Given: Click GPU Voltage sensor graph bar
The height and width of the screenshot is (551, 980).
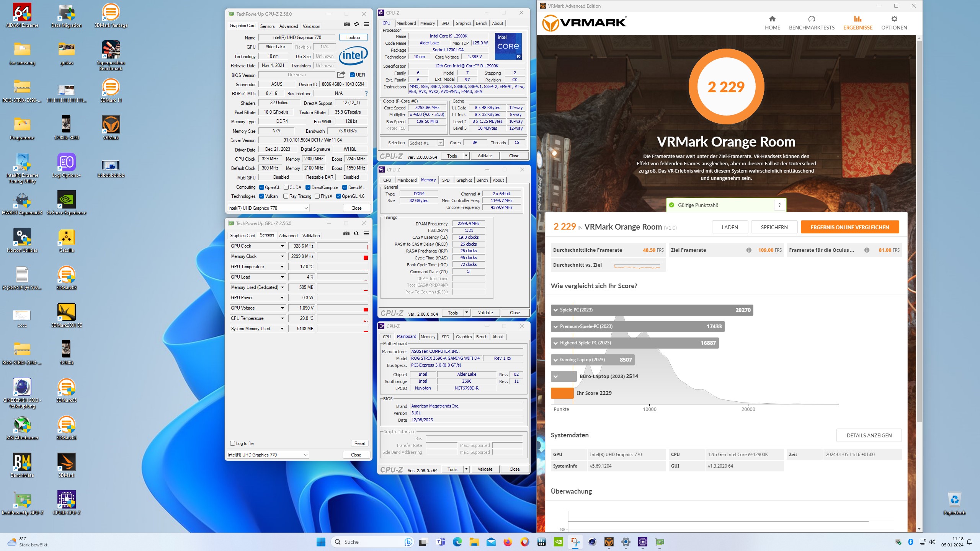Looking at the screenshot, I should (x=343, y=308).
